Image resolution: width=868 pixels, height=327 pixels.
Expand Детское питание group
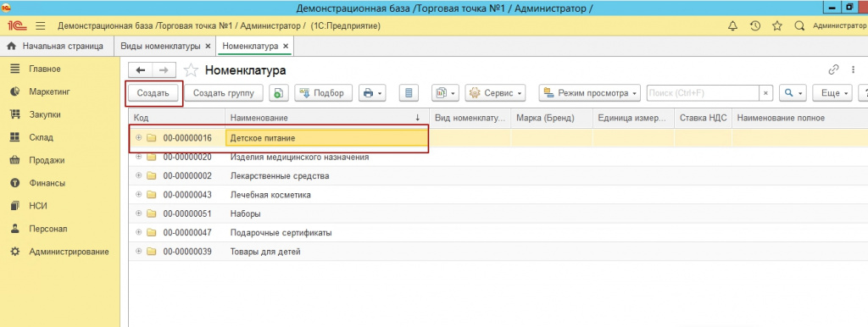click(x=138, y=138)
